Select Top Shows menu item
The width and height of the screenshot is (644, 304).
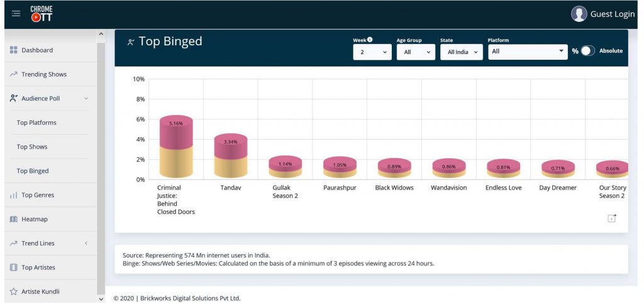(32, 147)
